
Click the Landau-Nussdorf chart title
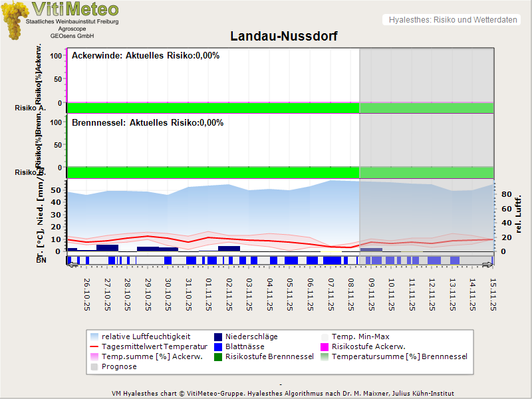click(283, 36)
